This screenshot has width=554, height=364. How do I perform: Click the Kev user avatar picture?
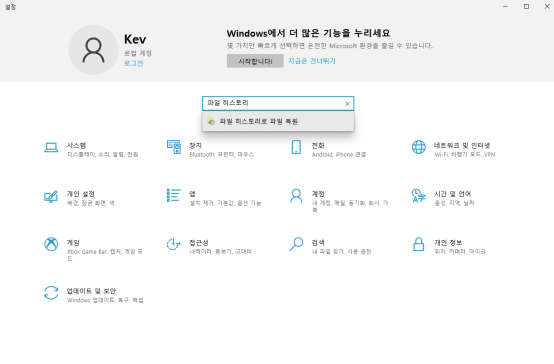93,50
